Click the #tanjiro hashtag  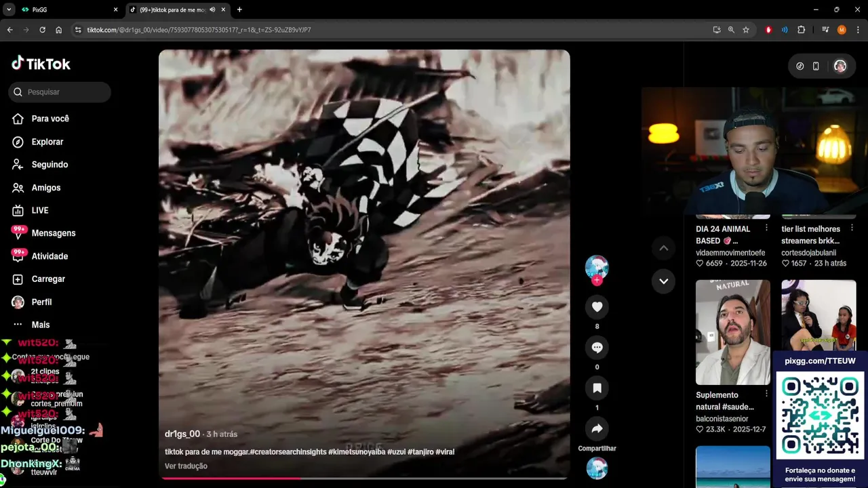420,452
